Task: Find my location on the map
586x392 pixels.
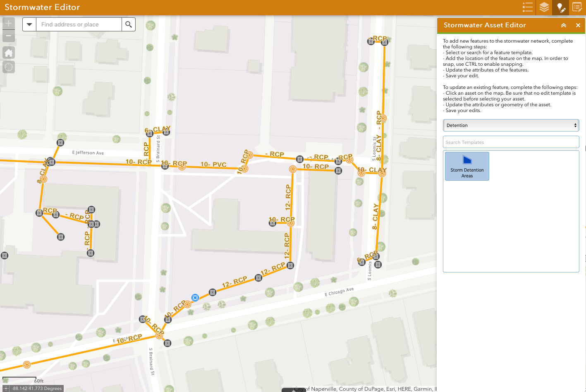Action: (x=9, y=67)
